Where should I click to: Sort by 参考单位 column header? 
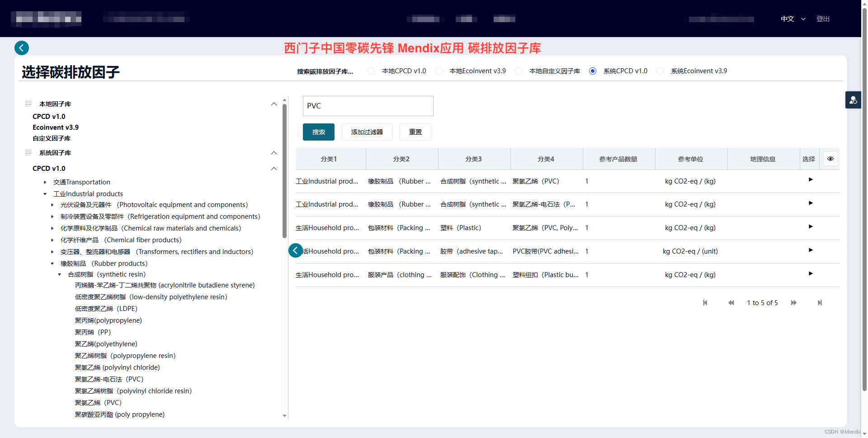coord(691,159)
